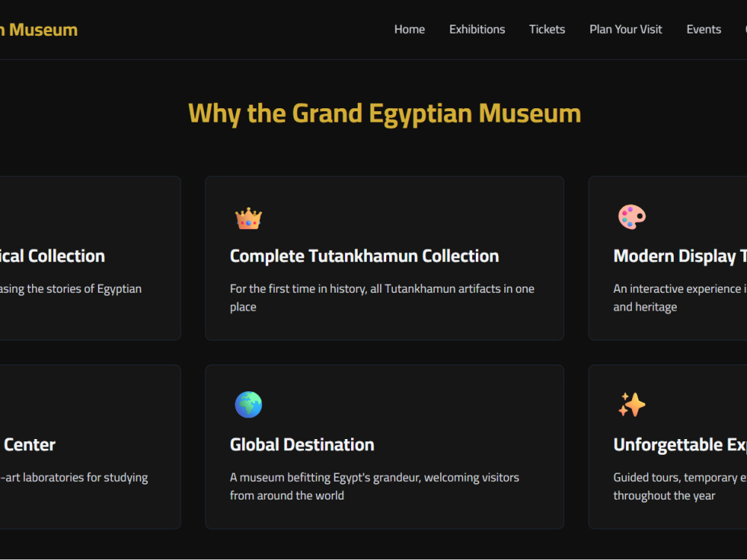Click text 'An interactive experience'
Viewport: 747px width, 560px height.
677,289
